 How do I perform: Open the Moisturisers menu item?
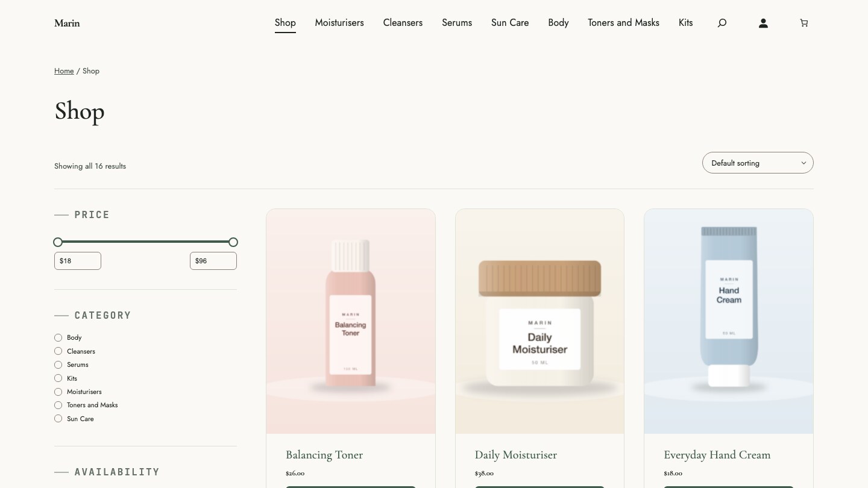pos(339,23)
